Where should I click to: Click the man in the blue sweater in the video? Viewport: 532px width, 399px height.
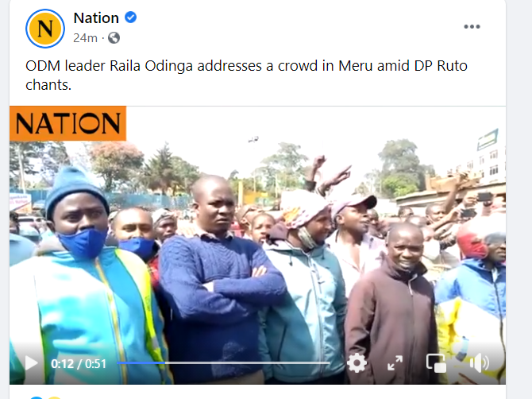pos(217,278)
